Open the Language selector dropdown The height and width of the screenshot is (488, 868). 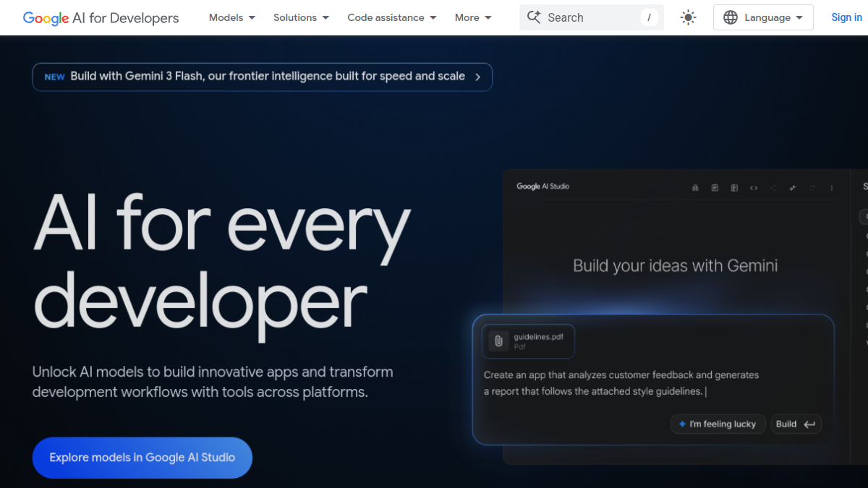click(x=763, y=17)
